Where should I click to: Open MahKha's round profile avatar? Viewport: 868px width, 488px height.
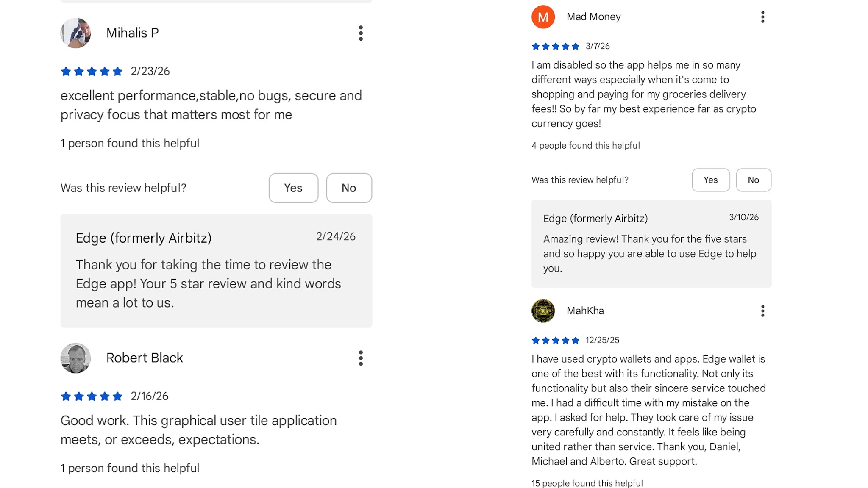(x=543, y=311)
